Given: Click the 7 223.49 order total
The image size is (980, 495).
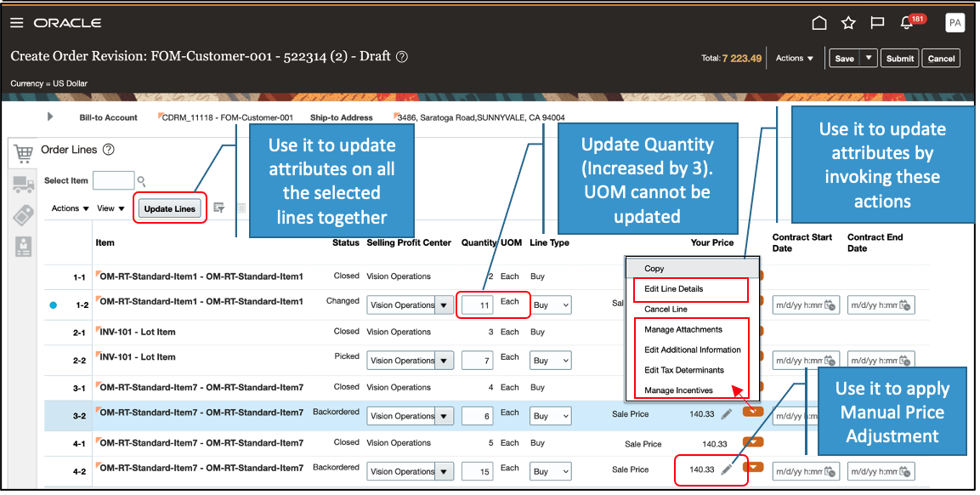Looking at the screenshot, I should click(x=742, y=58).
